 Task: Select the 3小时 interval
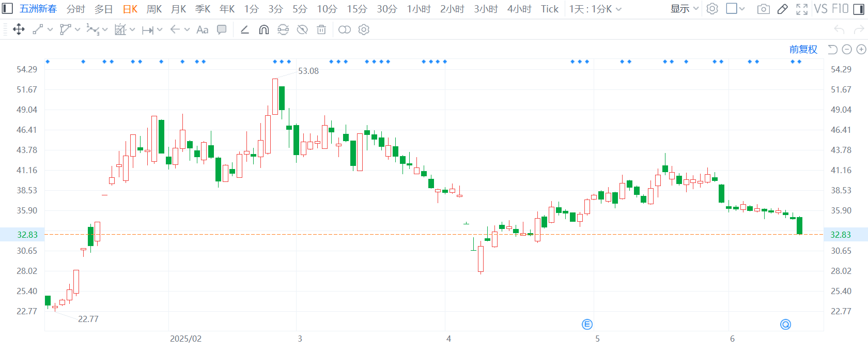tap(486, 9)
